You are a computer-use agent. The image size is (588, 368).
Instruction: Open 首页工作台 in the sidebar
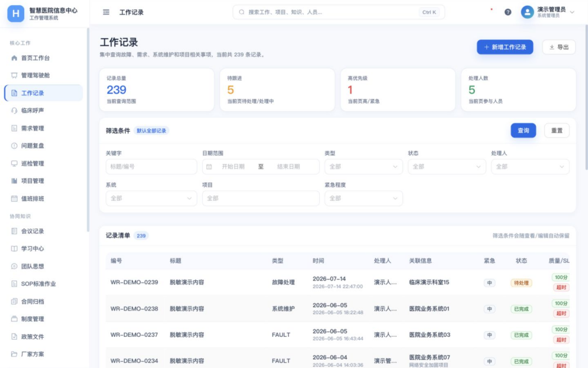pos(44,58)
